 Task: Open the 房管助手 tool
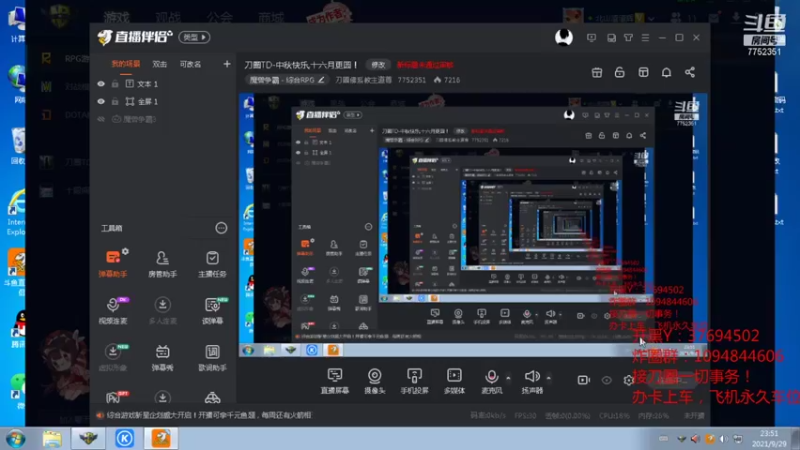click(162, 264)
